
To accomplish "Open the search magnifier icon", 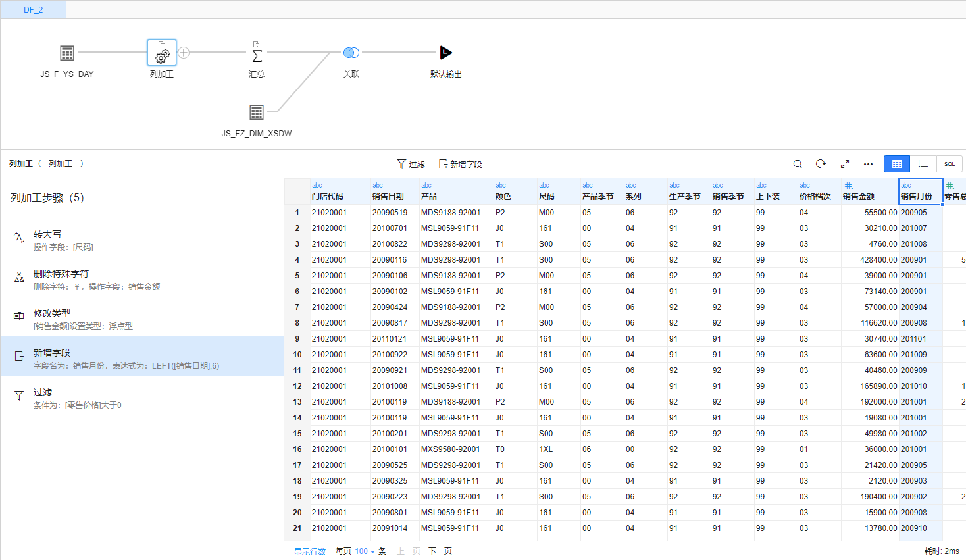I will 798,164.
